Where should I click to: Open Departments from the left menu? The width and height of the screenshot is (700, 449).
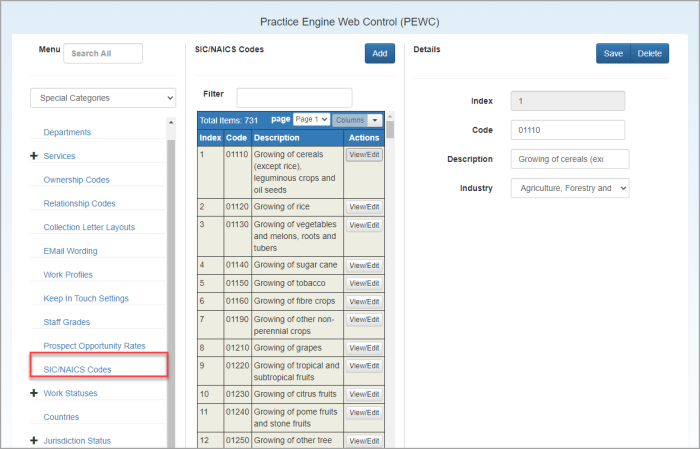[67, 132]
